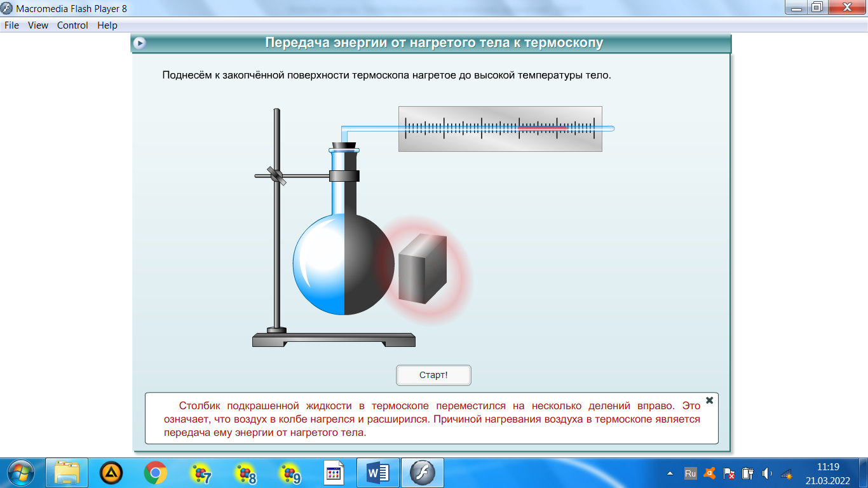Click the instruction text Поднесём к закопчённой поверхности

tap(386, 75)
